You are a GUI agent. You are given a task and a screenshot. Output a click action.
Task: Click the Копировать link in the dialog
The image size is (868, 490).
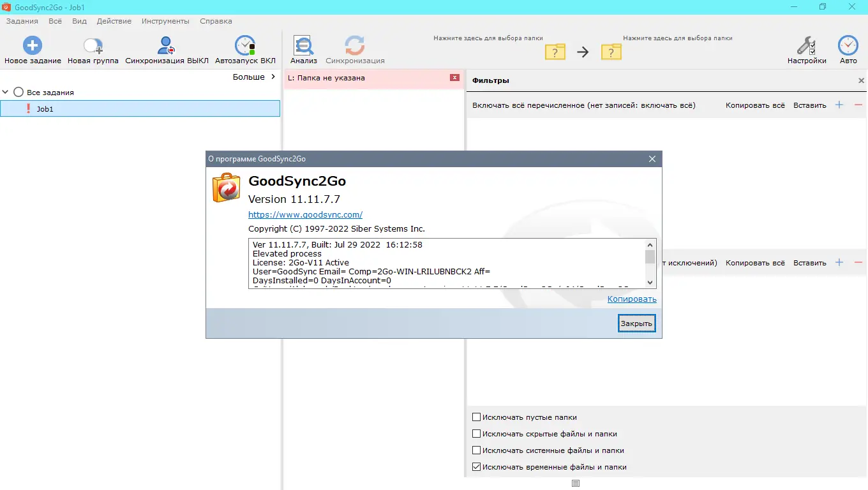tap(632, 299)
